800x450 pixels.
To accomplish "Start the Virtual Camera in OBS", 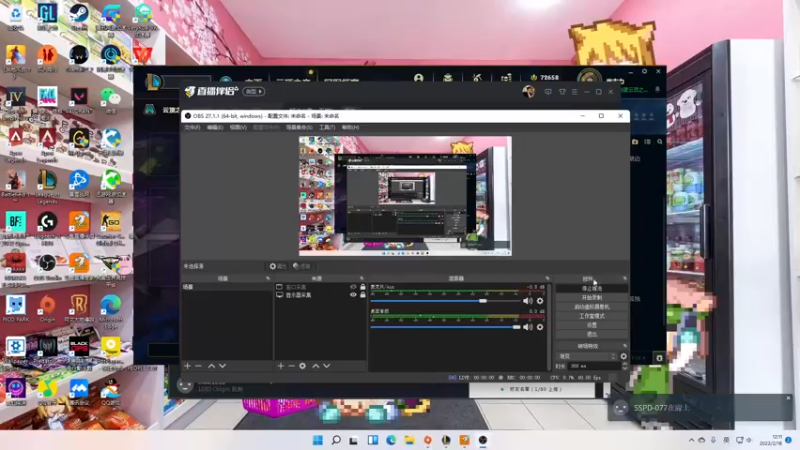I will 592,307.
